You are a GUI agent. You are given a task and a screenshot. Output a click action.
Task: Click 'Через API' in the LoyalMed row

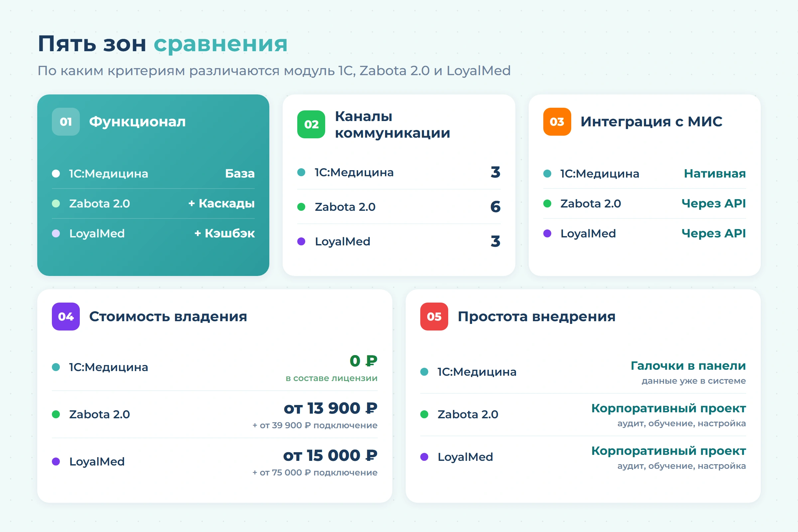tap(714, 233)
